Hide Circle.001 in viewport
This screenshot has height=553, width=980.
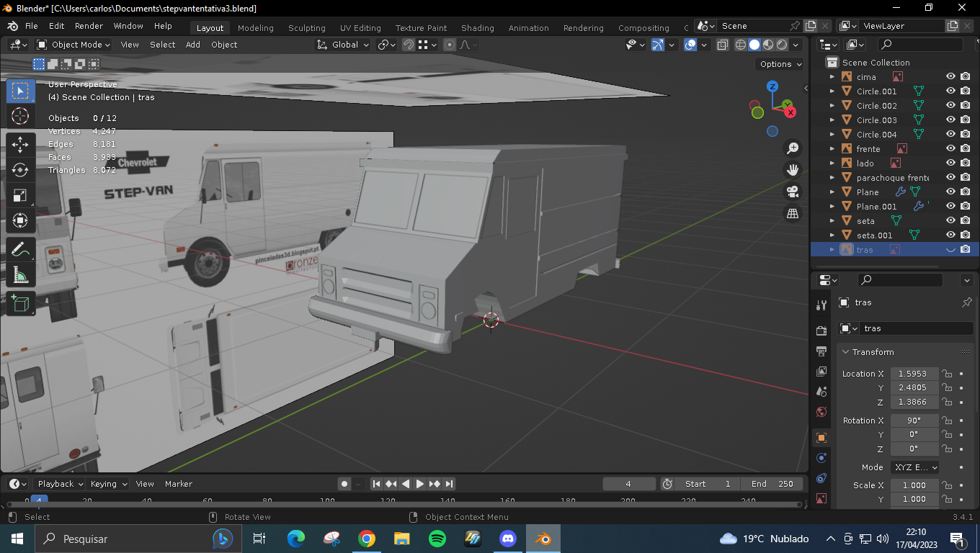[x=950, y=91]
